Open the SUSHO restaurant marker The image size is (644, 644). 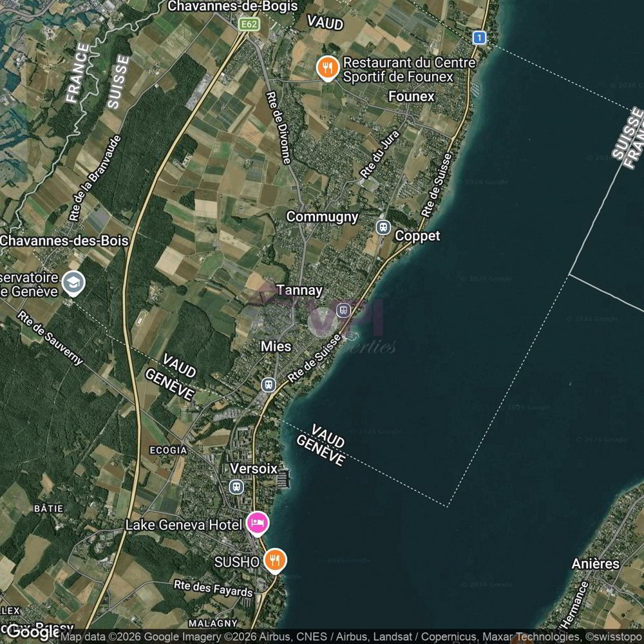coord(275,561)
